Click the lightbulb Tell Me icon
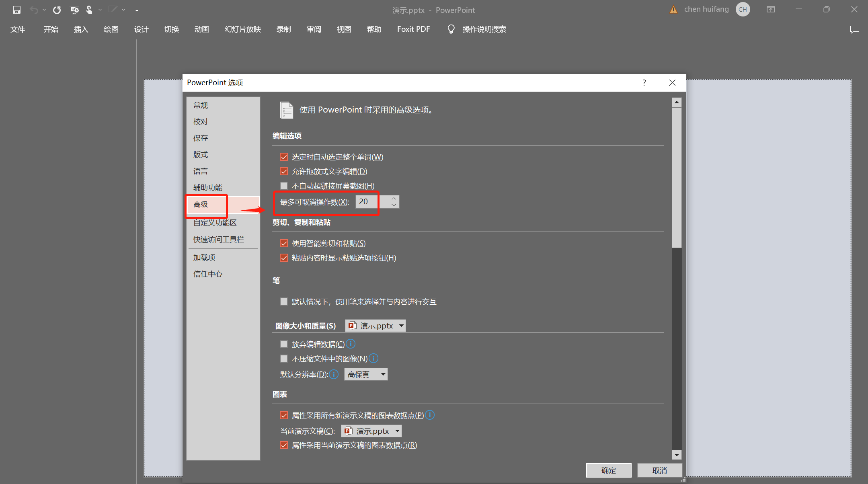868x484 pixels. (x=451, y=29)
